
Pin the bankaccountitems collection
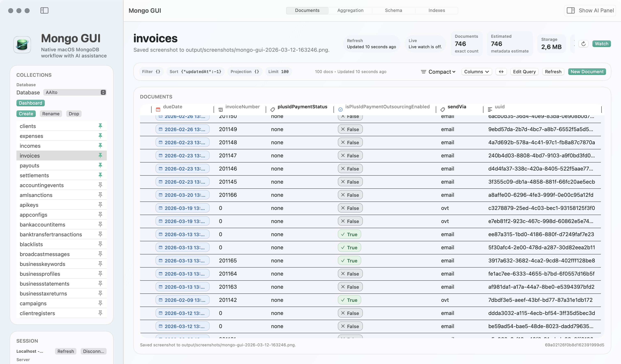pyautogui.click(x=100, y=225)
